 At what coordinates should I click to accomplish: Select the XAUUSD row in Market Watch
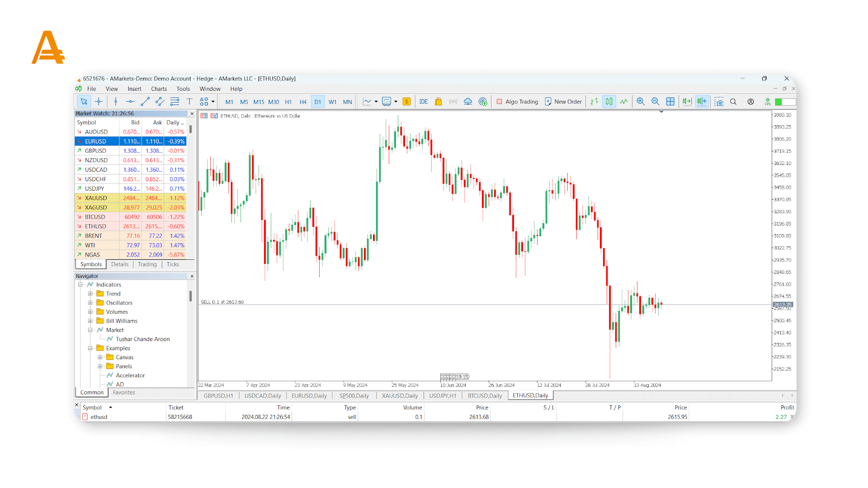[x=96, y=198]
